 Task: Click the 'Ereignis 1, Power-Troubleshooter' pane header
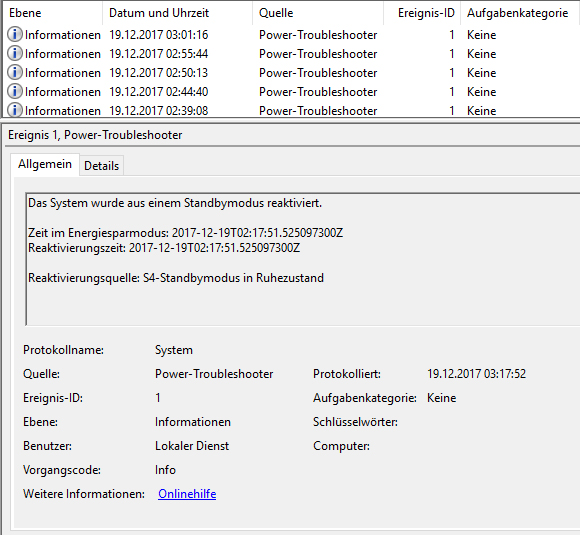(x=95, y=135)
